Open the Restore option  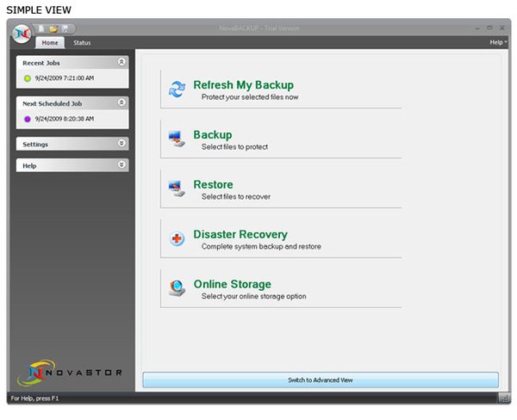click(x=281, y=188)
